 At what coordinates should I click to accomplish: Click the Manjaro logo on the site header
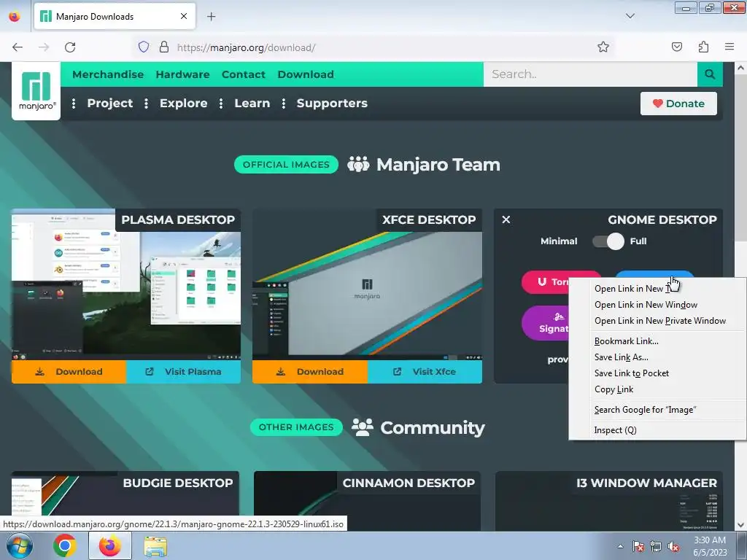tap(36, 91)
